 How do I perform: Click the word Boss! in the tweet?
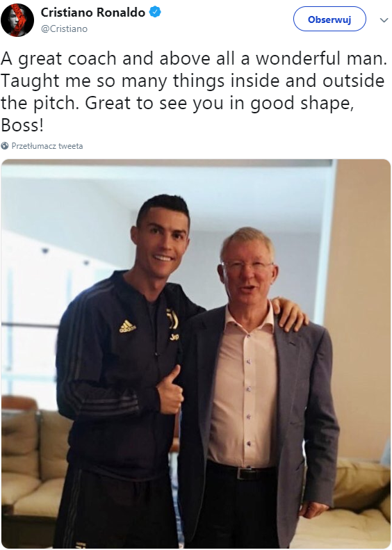coord(22,125)
